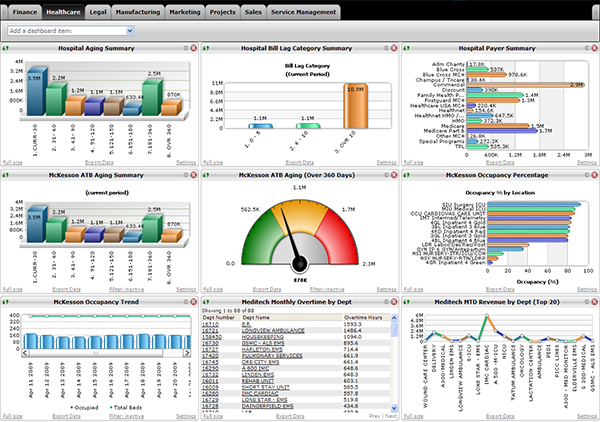Refresh the Hospital Payer Summary panel
The width and height of the screenshot is (600, 422).
406,48
